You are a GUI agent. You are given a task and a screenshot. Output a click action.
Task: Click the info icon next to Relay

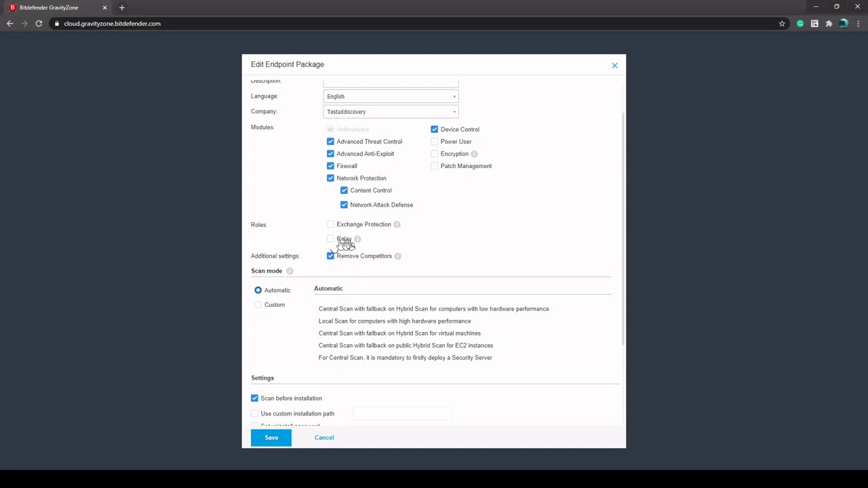pos(357,239)
